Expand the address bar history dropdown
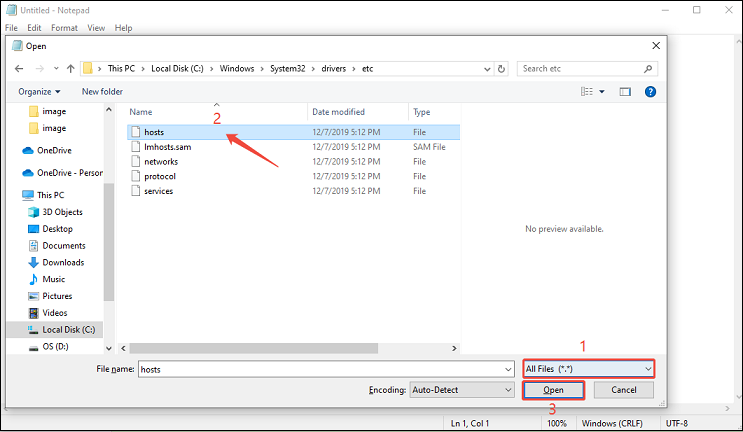The height and width of the screenshot is (432, 743). coord(487,69)
